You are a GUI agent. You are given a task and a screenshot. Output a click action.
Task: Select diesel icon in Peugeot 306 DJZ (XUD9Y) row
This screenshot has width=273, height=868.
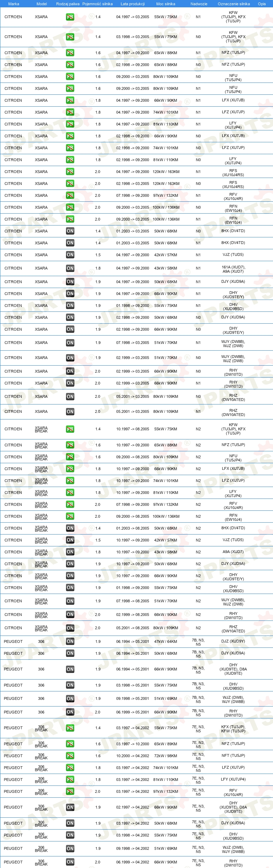click(70, 641)
